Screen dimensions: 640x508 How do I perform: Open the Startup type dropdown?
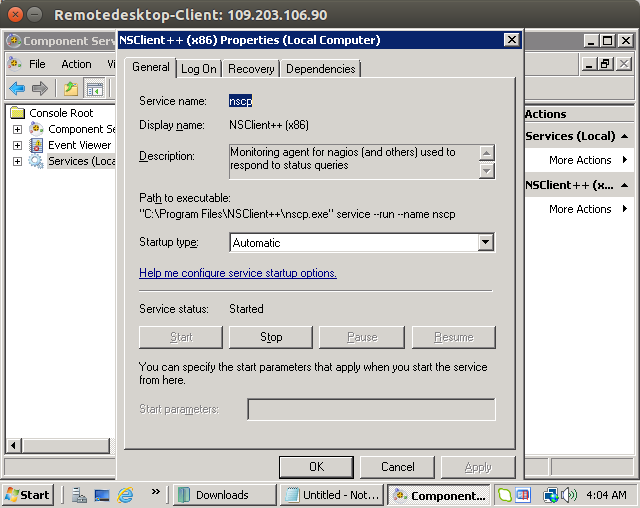point(485,242)
